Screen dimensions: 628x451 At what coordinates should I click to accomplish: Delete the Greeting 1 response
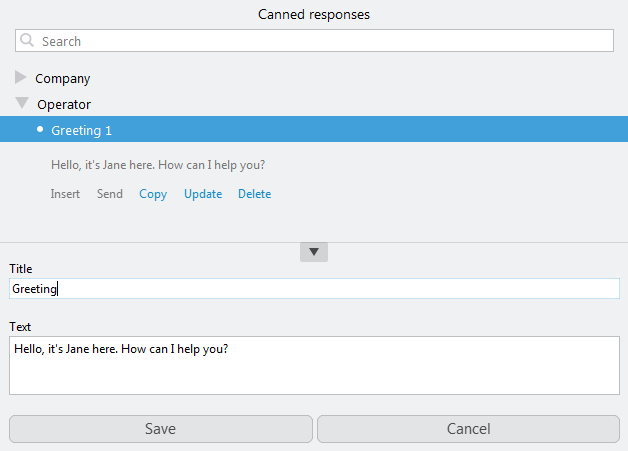(254, 194)
